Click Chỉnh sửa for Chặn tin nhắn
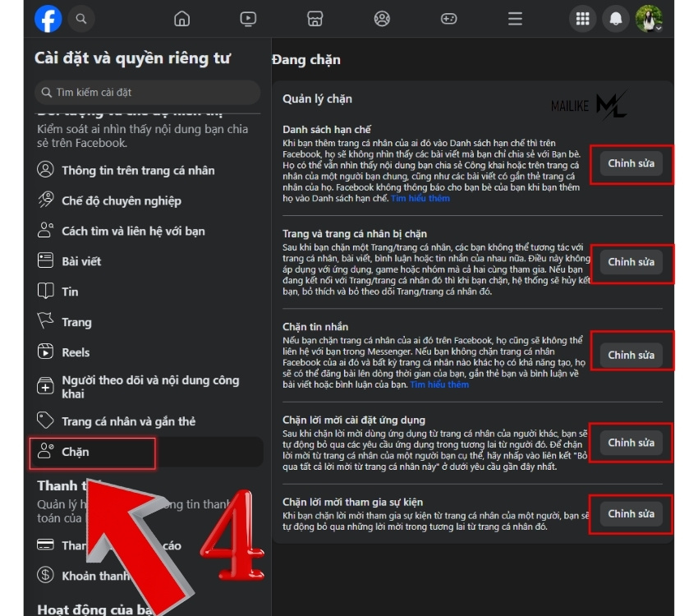Viewport: 698px width, 616px height. (x=631, y=355)
